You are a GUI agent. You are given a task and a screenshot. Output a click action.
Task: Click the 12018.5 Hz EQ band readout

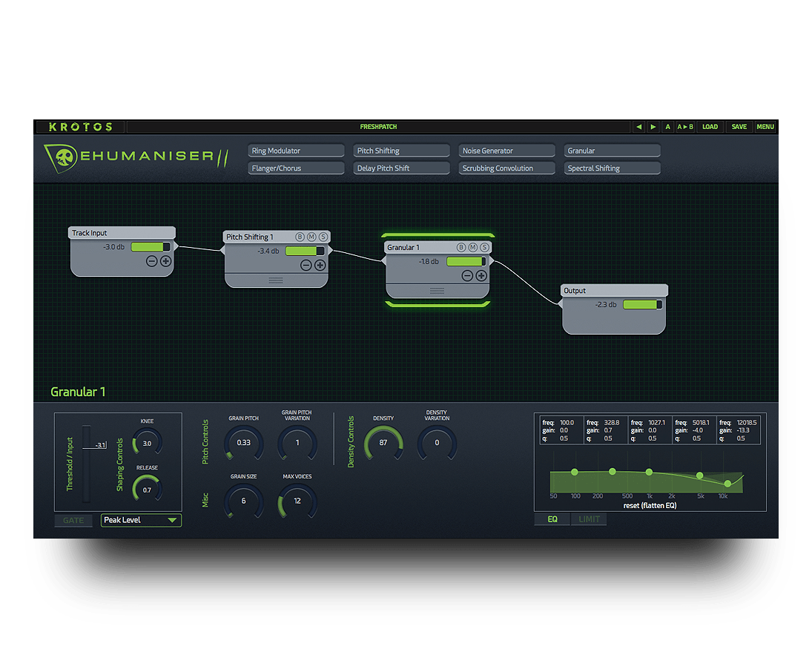(739, 430)
